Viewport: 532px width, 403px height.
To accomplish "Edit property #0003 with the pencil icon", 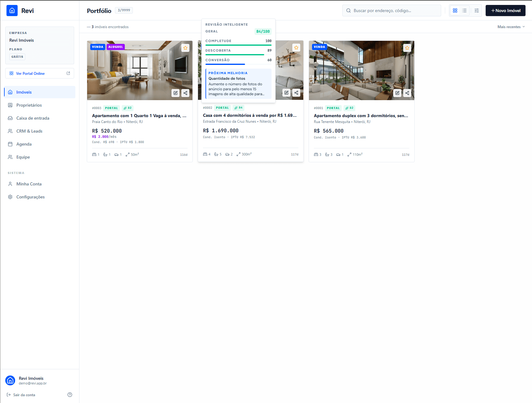I will point(175,93).
